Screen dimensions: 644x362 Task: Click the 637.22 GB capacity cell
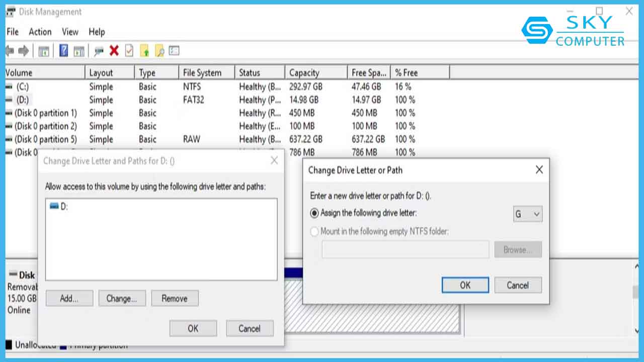pyautogui.click(x=306, y=139)
